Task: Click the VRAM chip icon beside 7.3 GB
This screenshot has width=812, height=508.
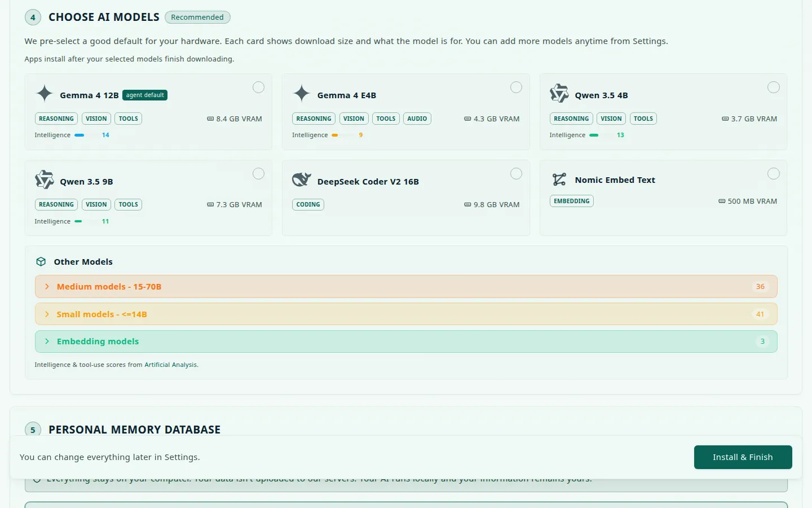Action: 210,205
